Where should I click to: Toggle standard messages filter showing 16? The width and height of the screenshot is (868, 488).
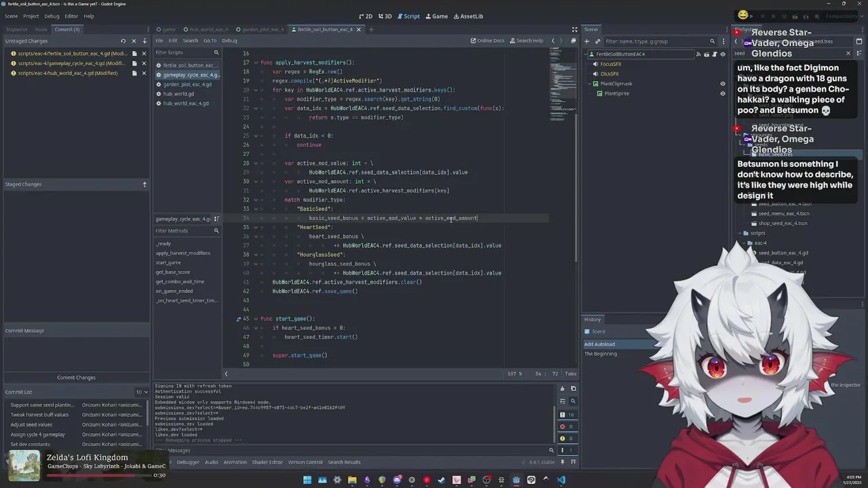[567, 414]
